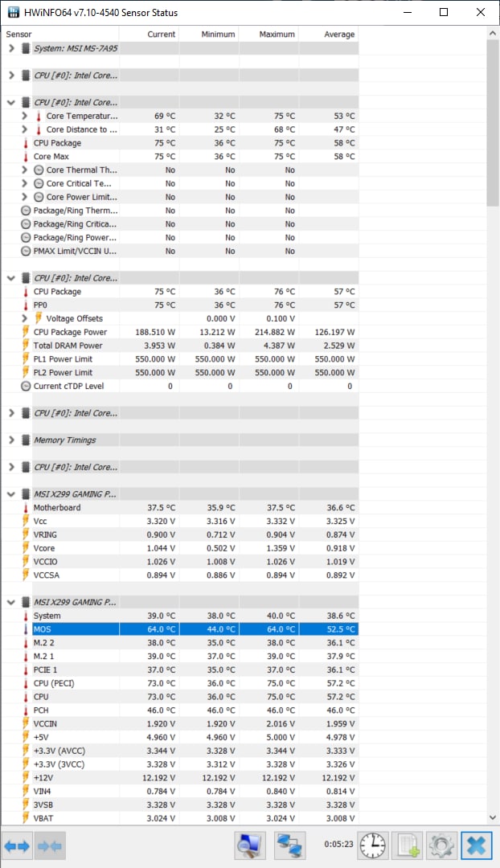Image resolution: width=500 pixels, height=868 pixels.
Task: Select the PL2 Power Limit row
Action: click(x=180, y=373)
